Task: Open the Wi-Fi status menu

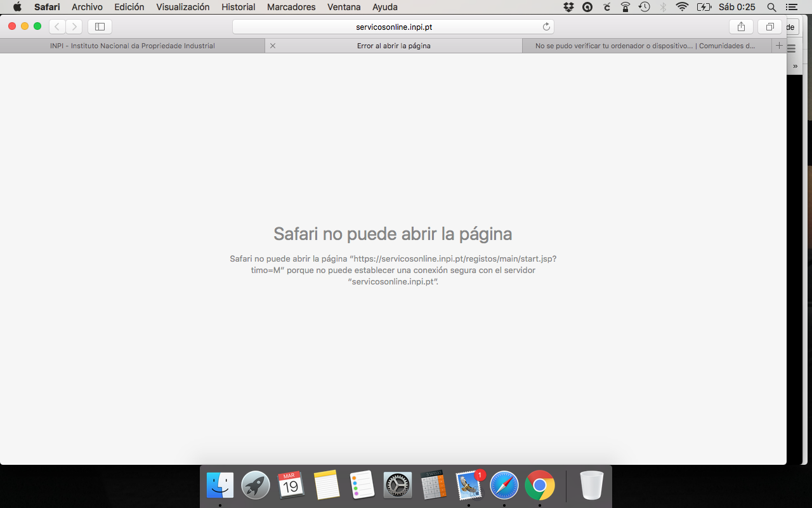Action: (683, 7)
